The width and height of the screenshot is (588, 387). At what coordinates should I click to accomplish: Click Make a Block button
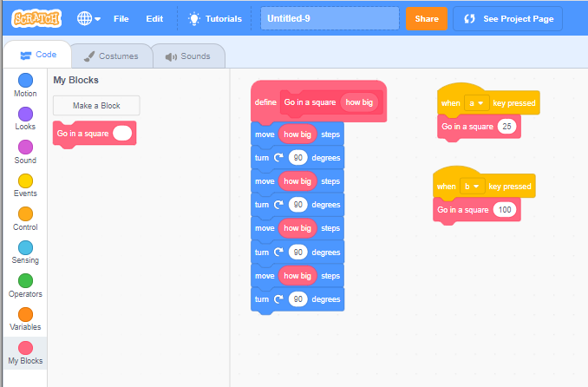click(96, 106)
